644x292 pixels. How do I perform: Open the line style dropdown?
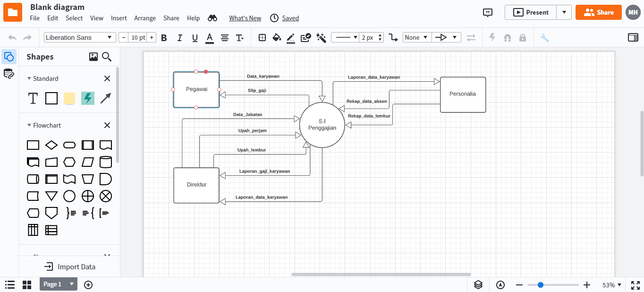point(345,37)
